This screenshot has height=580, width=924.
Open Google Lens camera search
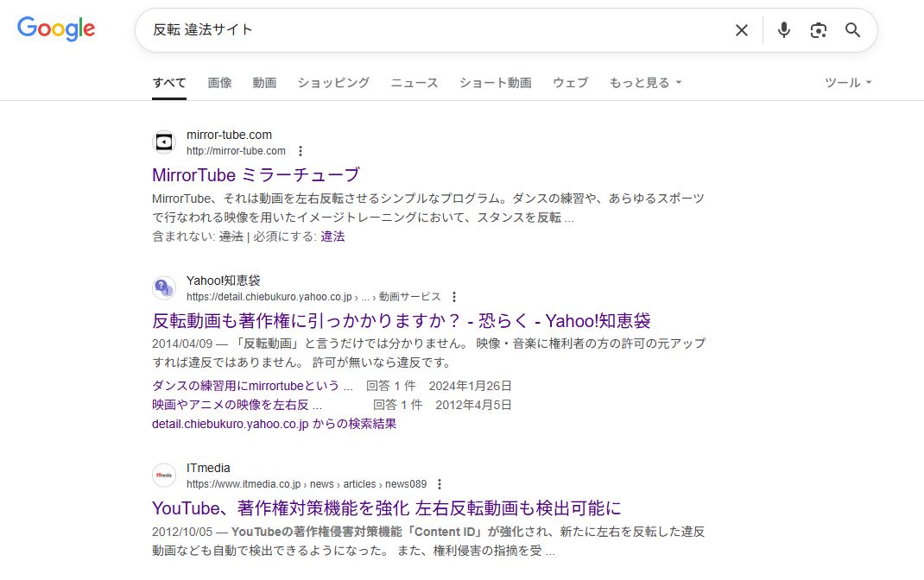pos(818,29)
